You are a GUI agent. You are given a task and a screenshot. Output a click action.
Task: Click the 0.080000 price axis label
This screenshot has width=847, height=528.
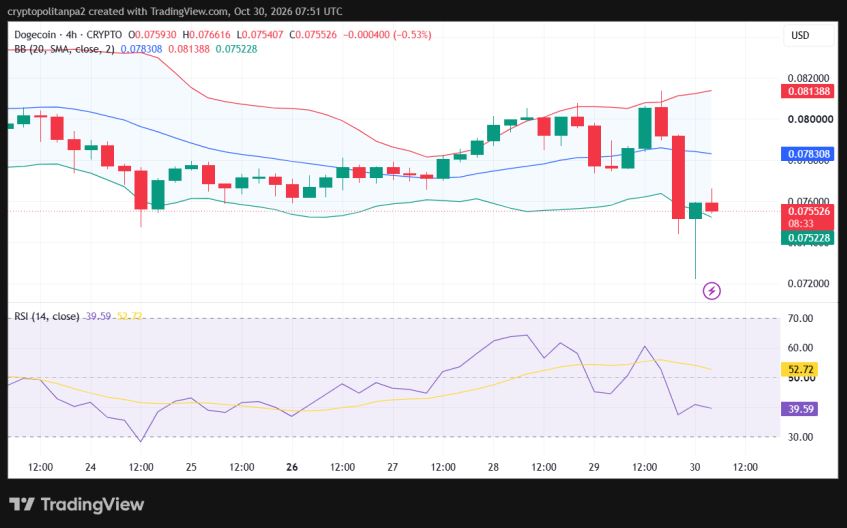click(810, 119)
